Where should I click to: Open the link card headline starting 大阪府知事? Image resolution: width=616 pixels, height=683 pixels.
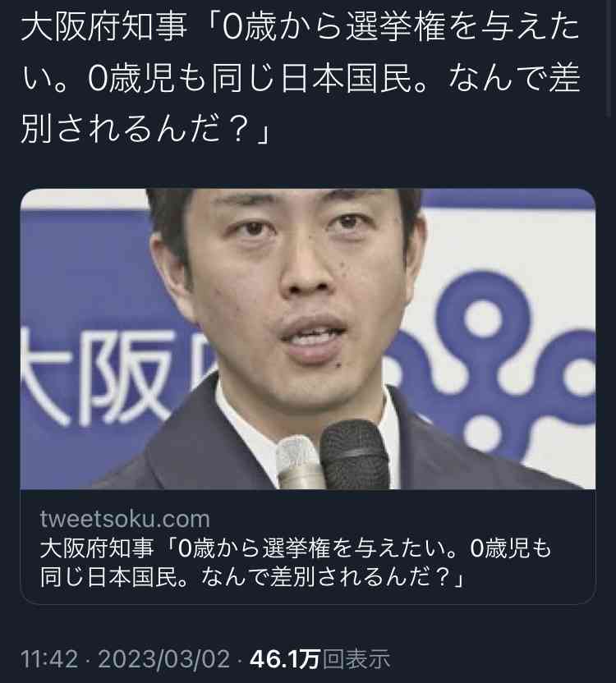coord(296,562)
